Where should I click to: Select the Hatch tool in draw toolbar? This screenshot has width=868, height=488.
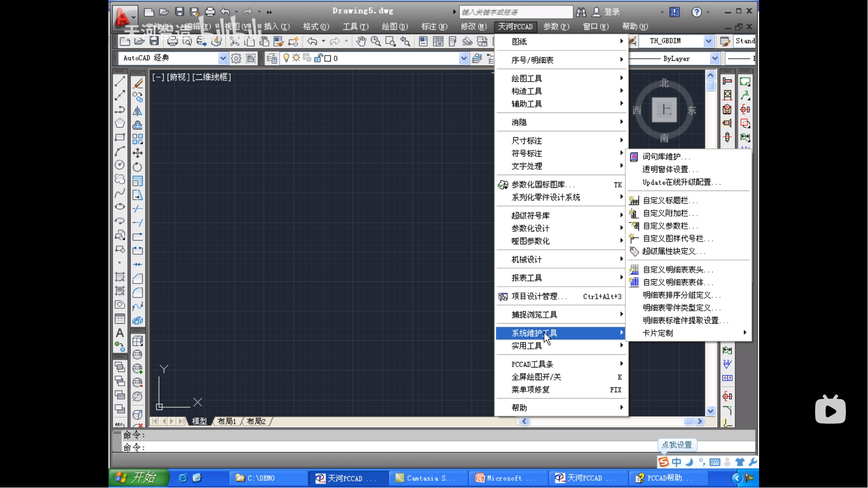120,277
